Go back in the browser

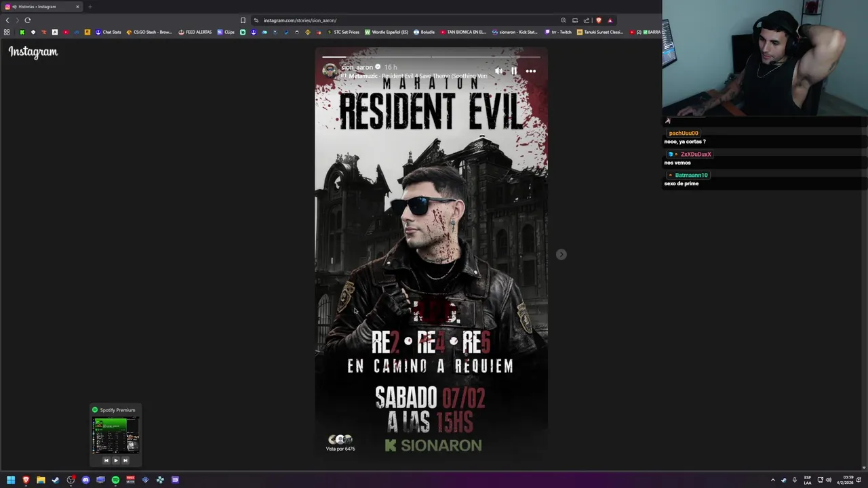[x=7, y=20]
